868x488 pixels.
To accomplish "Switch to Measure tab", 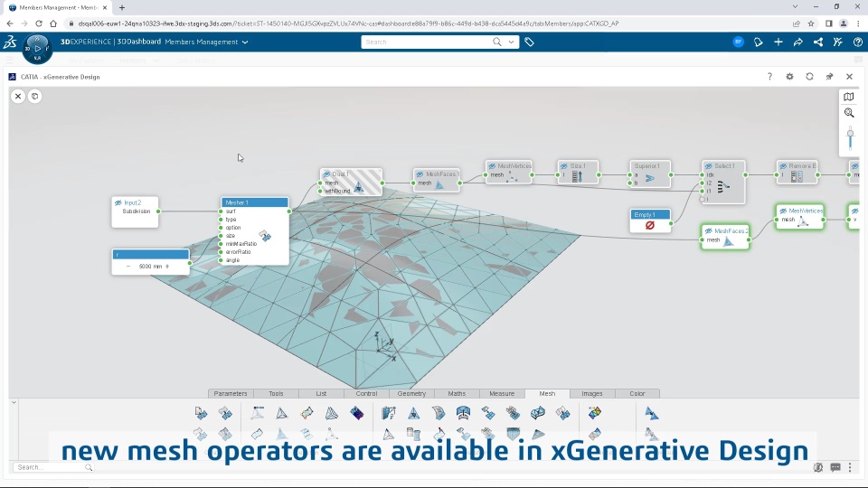I will [502, 393].
